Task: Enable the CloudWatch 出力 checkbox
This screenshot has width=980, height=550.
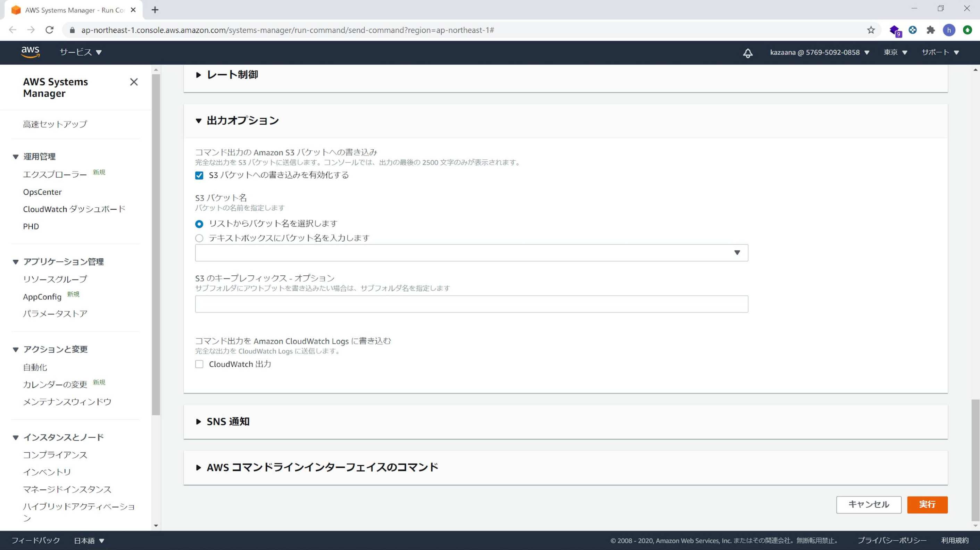Action: tap(199, 364)
